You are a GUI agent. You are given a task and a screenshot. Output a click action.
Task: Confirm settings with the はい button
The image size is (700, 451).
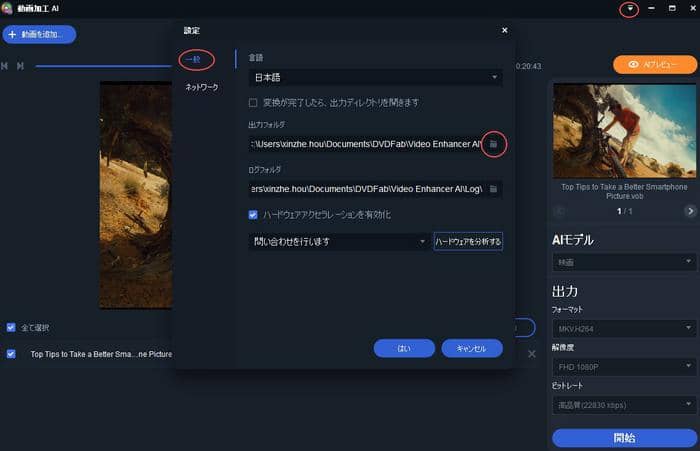404,348
